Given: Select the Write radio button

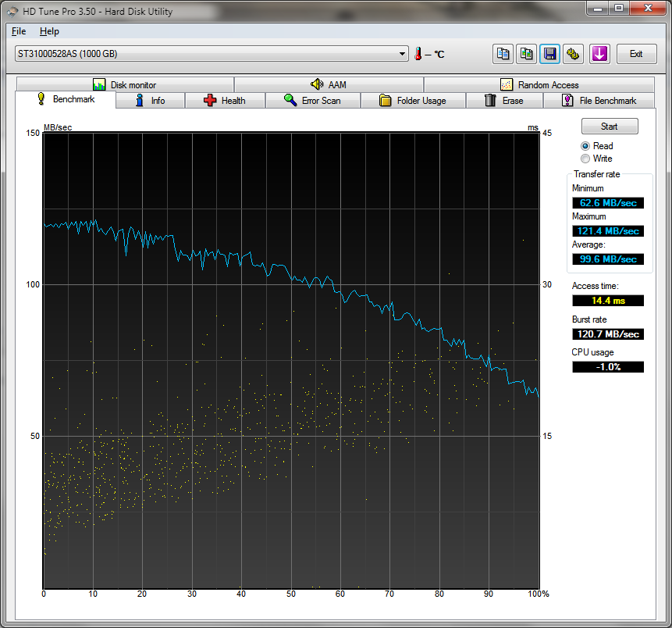Looking at the screenshot, I should (585, 159).
